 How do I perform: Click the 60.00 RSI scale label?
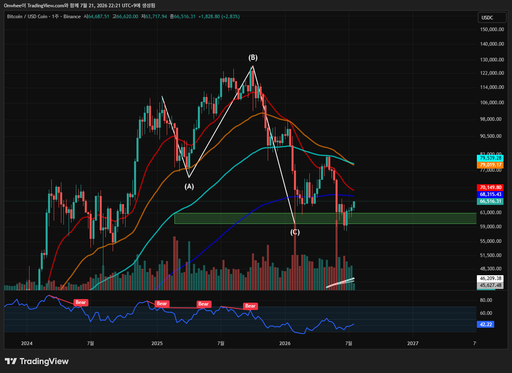(x=486, y=313)
